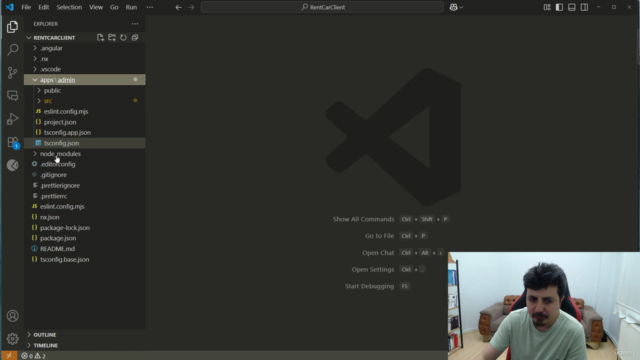Open the Explorer view in activity bar
The height and width of the screenshot is (360, 640).
point(12,27)
